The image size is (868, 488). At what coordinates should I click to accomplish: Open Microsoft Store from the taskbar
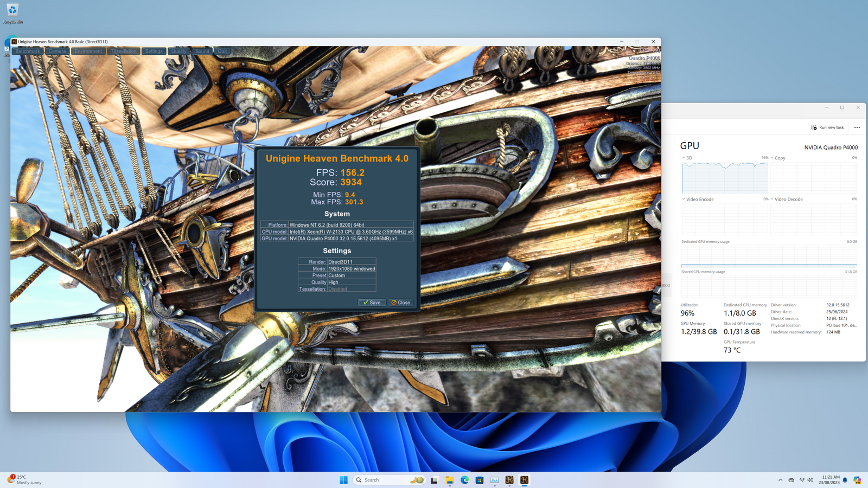tap(480, 480)
